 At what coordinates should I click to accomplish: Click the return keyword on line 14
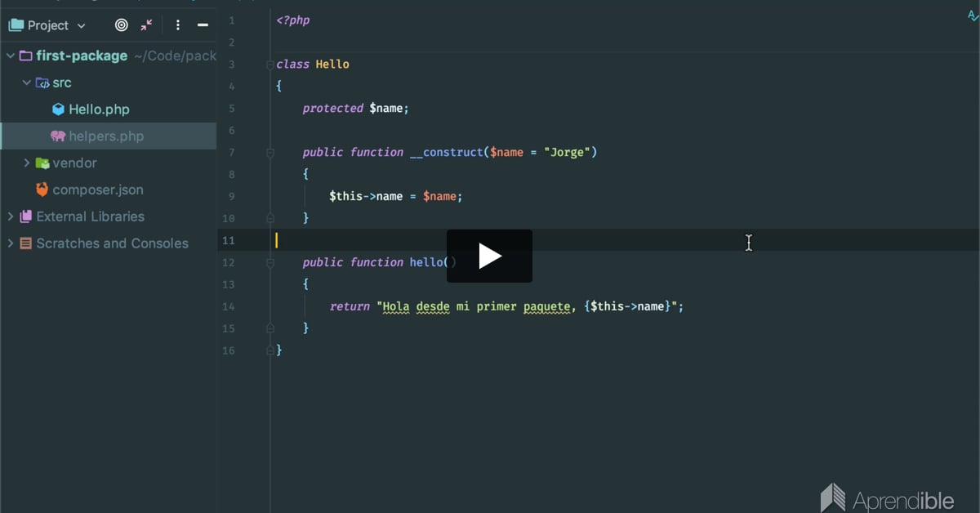tap(350, 306)
